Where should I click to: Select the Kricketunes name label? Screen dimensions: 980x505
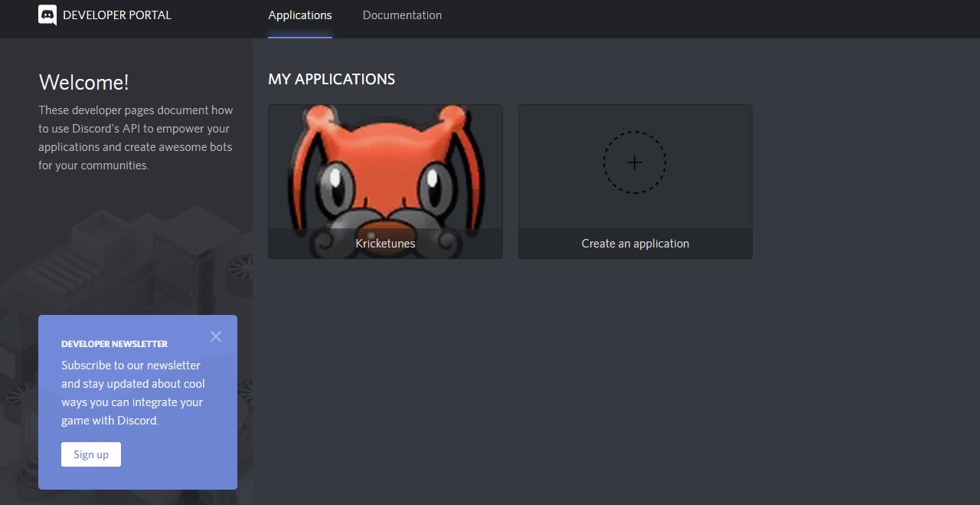click(385, 244)
